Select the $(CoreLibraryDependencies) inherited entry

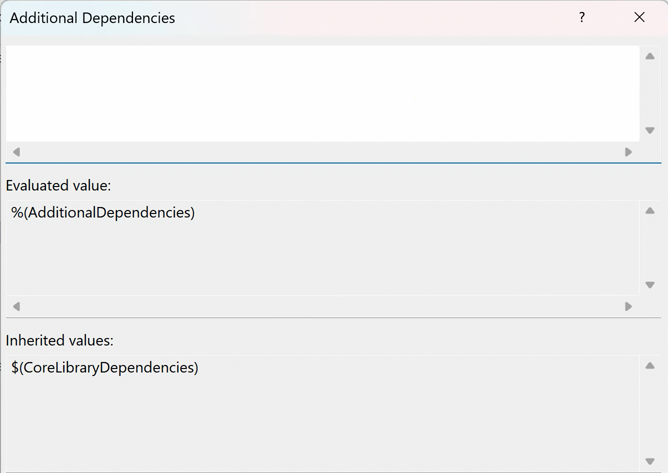pyautogui.click(x=105, y=368)
